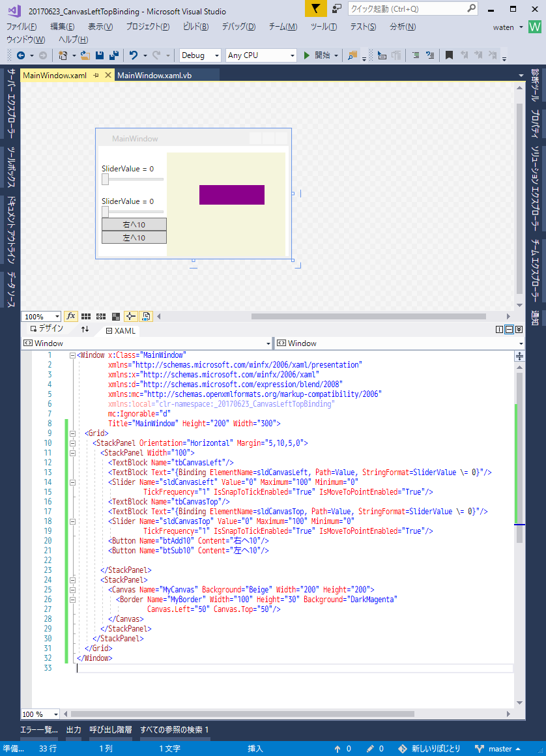Click the upper SliderValue slider thumb in preview
Screen dimensions: 546x756
pyautogui.click(x=105, y=179)
